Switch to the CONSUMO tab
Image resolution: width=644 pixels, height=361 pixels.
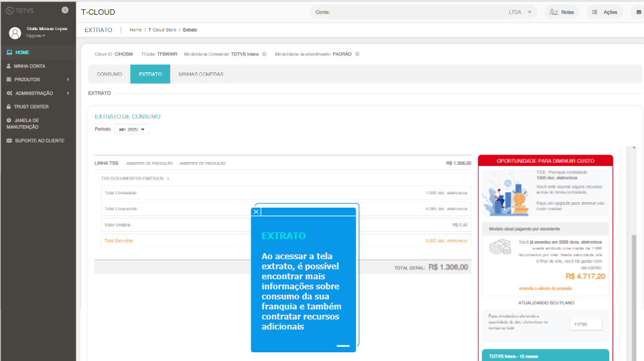click(109, 74)
